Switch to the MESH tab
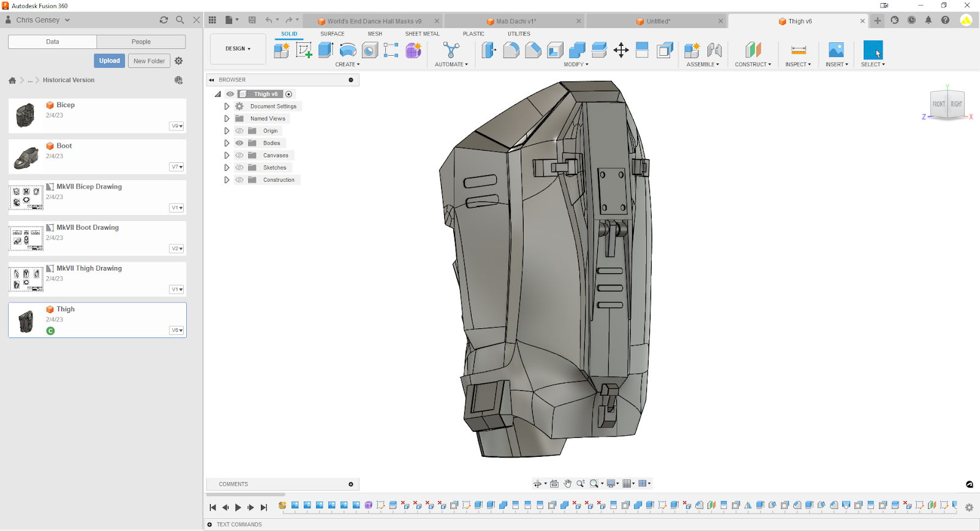980x531 pixels. coord(375,34)
